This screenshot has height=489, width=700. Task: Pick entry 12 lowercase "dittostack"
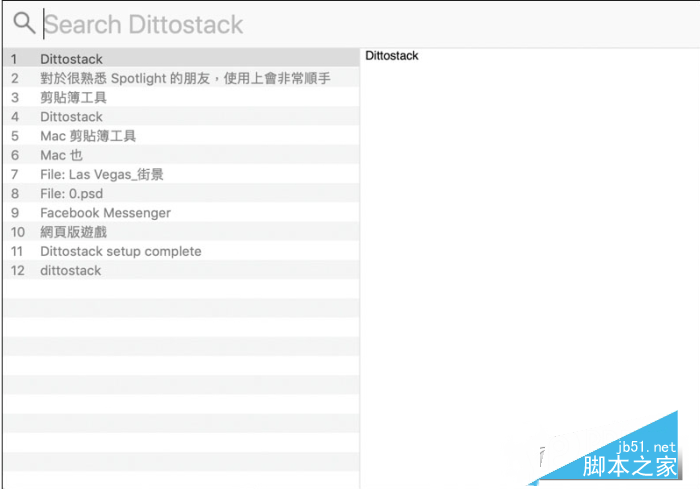coord(181,270)
